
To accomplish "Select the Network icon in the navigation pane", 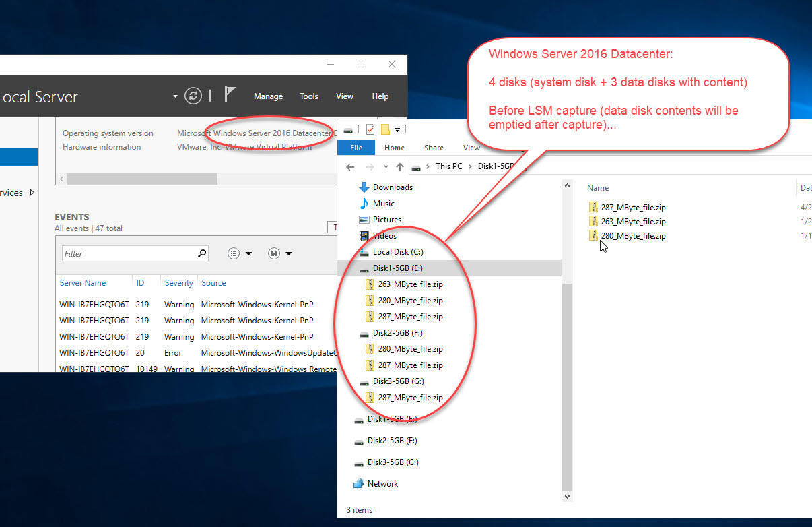I will (x=360, y=484).
